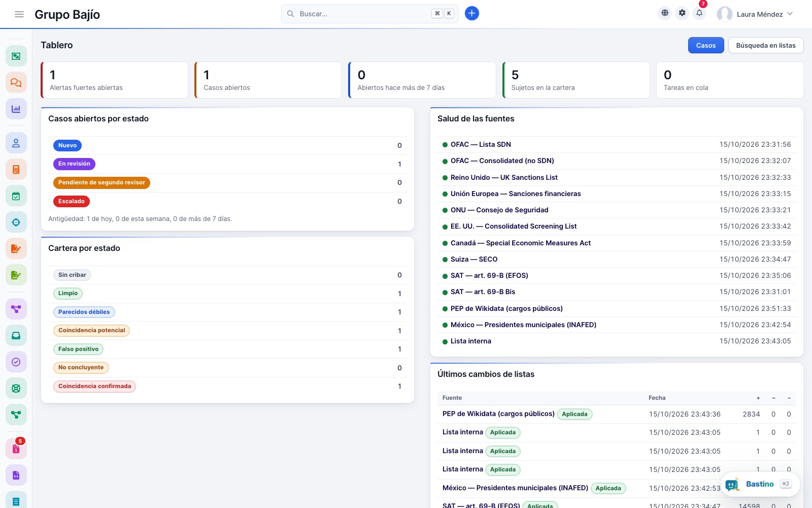Image resolution: width=812 pixels, height=508 pixels.
Task: Click the top green dashboard sidebar icon
Action: point(16,56)
